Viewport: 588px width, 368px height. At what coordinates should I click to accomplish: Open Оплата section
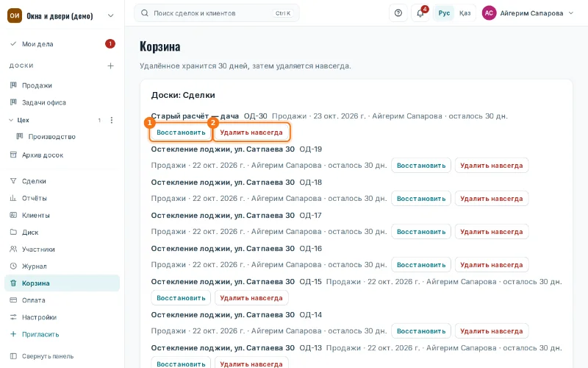62,300
